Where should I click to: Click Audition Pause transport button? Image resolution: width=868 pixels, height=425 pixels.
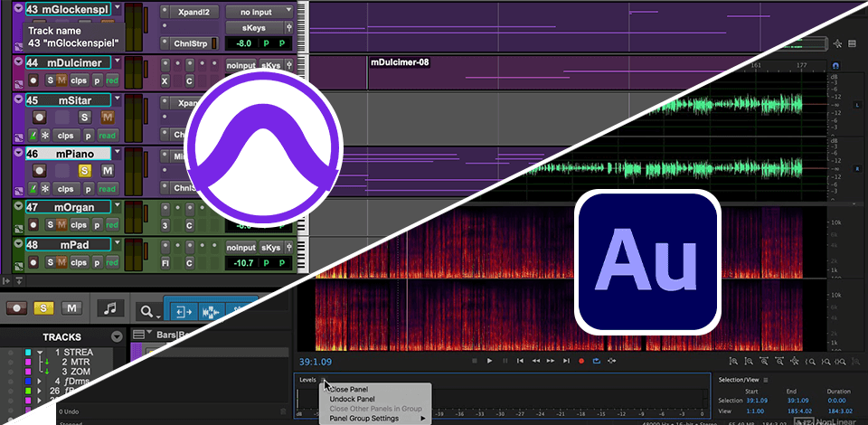pos(505,361)
